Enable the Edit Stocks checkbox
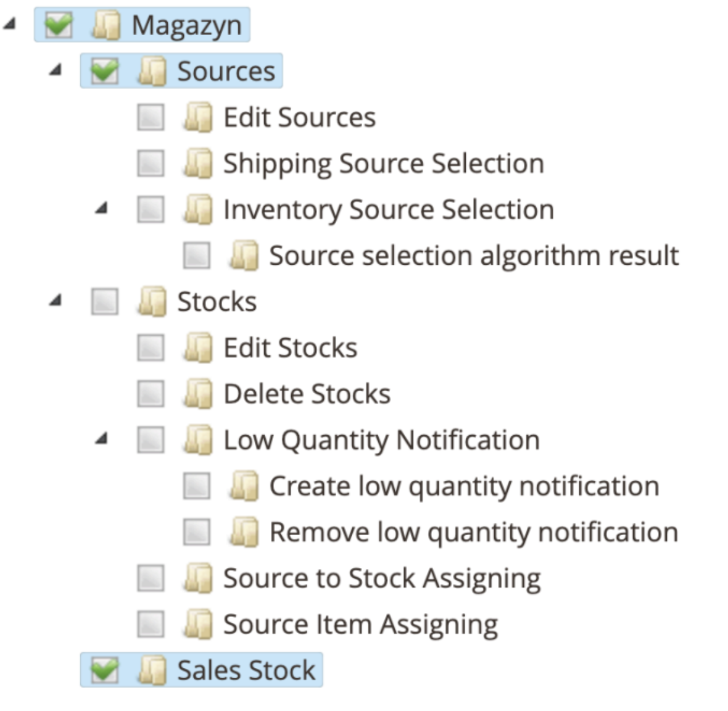This screenshot has height=711, width=728. (151, 347)
